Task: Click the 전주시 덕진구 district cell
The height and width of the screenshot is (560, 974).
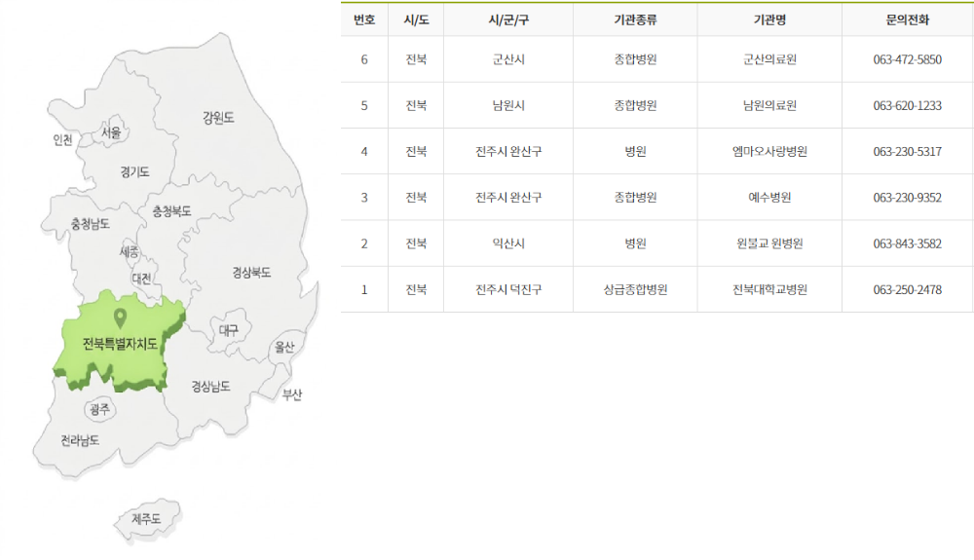Action: (508, 289)
